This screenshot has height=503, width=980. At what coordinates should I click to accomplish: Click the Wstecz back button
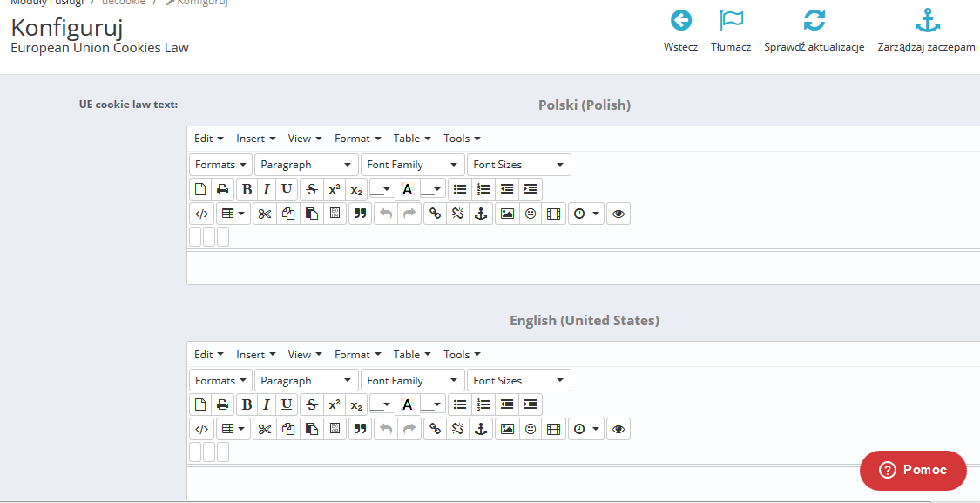coord(680,31)
